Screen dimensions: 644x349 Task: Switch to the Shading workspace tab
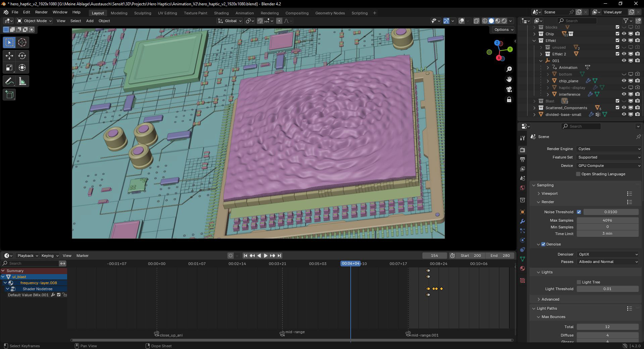[x=221, y=13]
